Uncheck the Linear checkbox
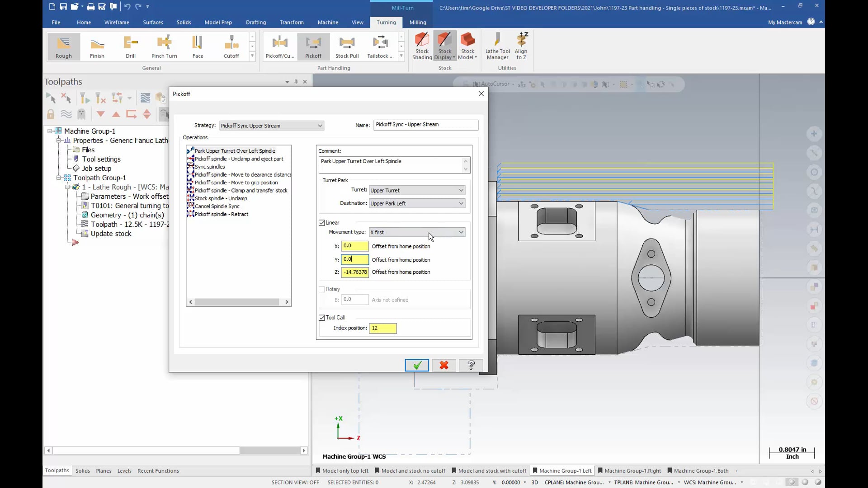The height and width of the screenshot is (488, 868). click(x=322, y=223)
